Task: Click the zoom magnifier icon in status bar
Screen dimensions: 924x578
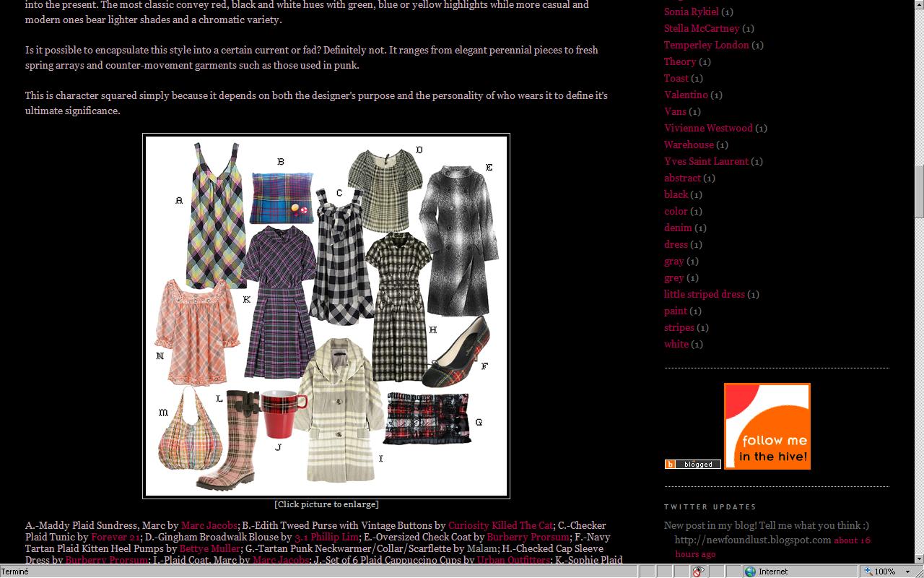Action: point(868,571)
